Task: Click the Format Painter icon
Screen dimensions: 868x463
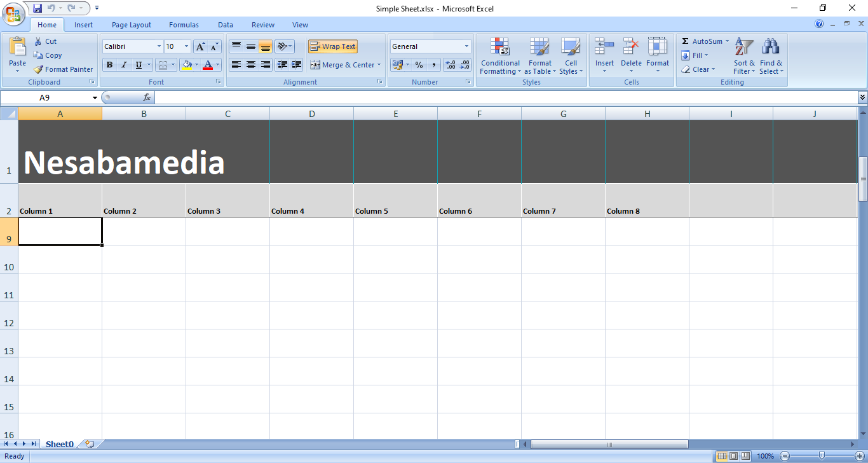Action: tap(39, 69)
